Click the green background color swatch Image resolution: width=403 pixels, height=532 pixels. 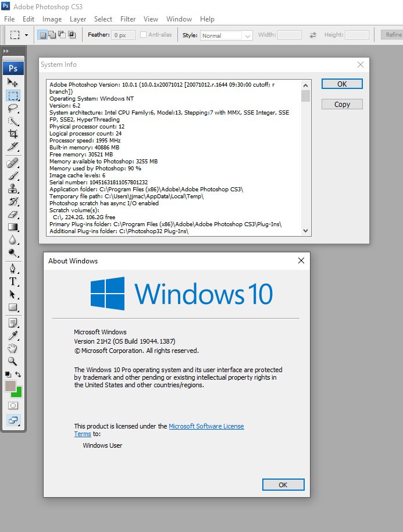[x=17, y=394]
